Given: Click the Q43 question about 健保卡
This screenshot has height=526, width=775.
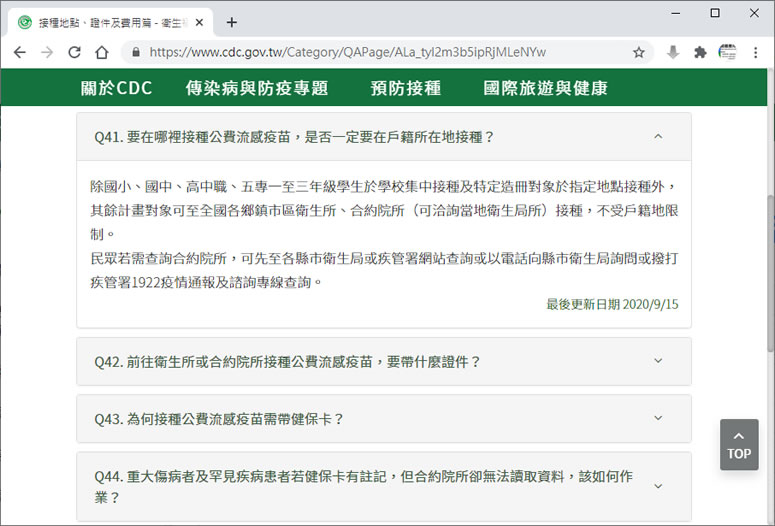Looking at the screenshot, I should (219, 419).
